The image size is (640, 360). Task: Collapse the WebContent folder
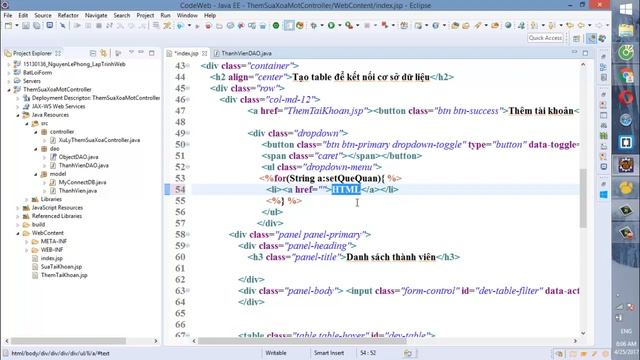coord(18,233)
